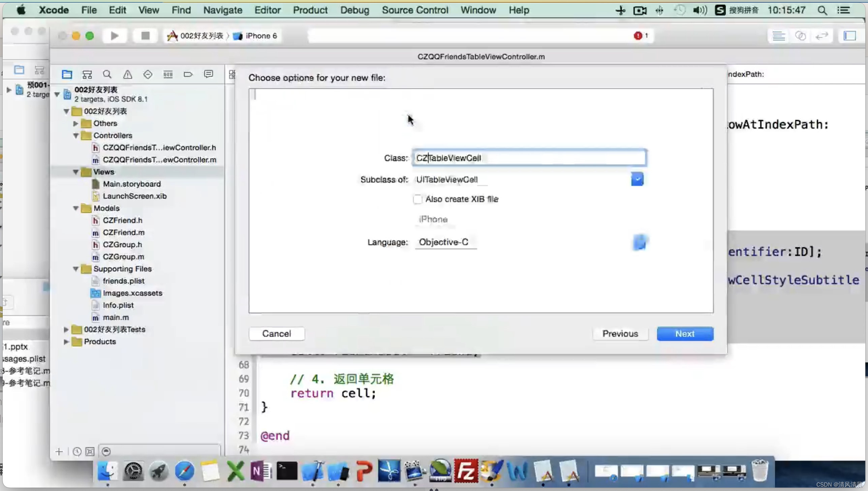Check the Subclass UITableViewCell dropdown
The width and height of the screenshot is (868, 491).
pos(637,179)
